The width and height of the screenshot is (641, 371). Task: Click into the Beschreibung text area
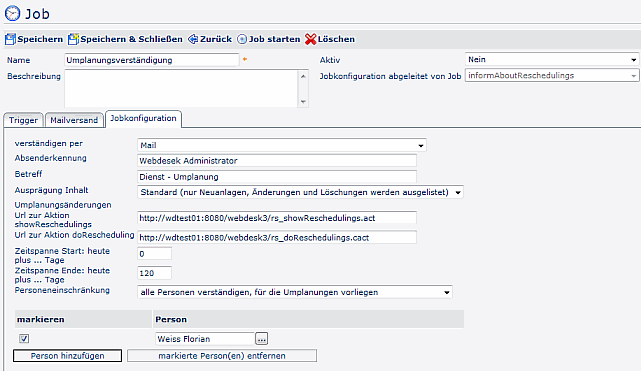click(x=182, y=88)
